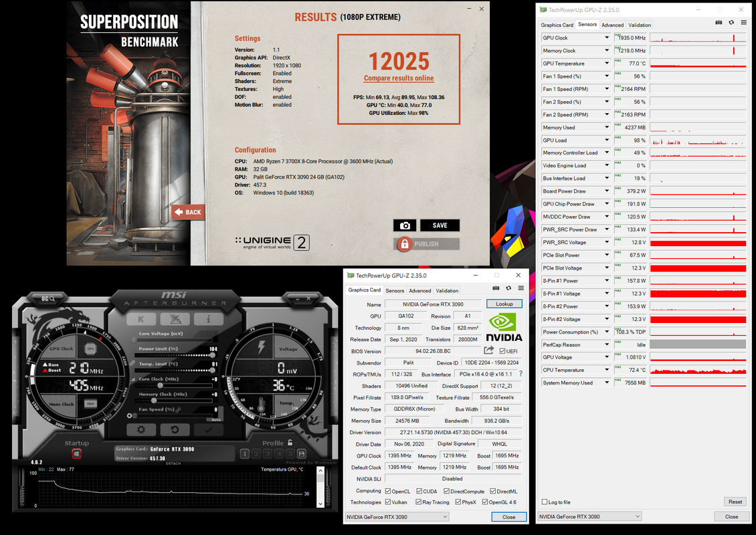The width and height of the screenshot is (756, 535).
Task: Open GPU selector dropdown in GPU-Z Graphics Card window
Action: click(397, 517)
